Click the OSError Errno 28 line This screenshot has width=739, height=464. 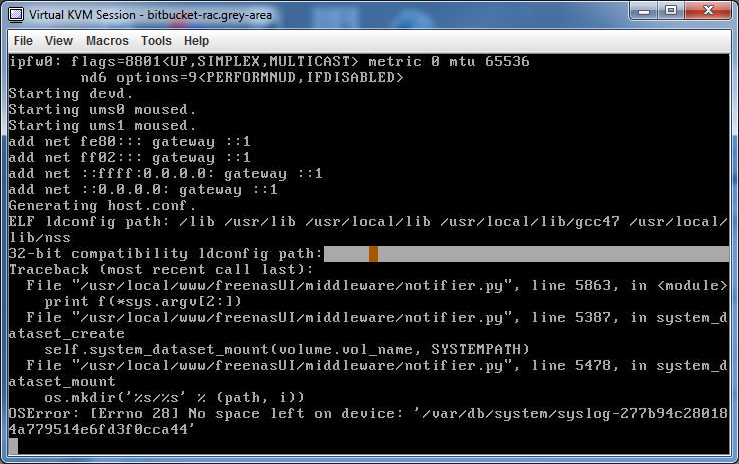tap(369, 414)
